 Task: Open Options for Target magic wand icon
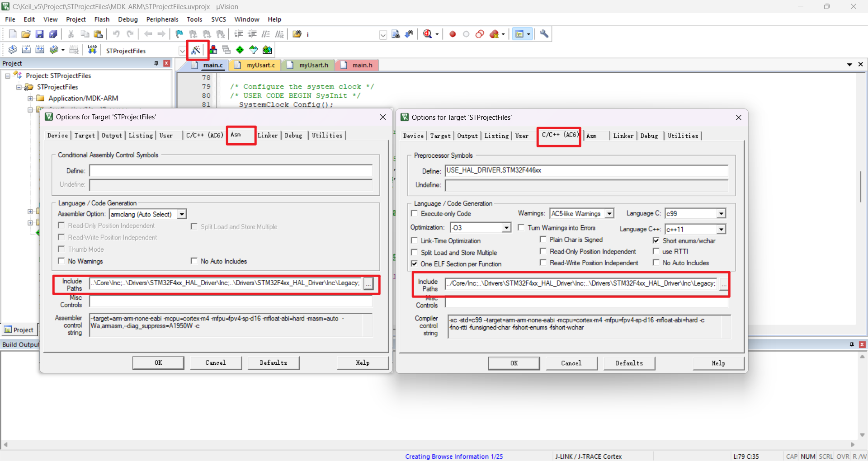coord(196,50)
